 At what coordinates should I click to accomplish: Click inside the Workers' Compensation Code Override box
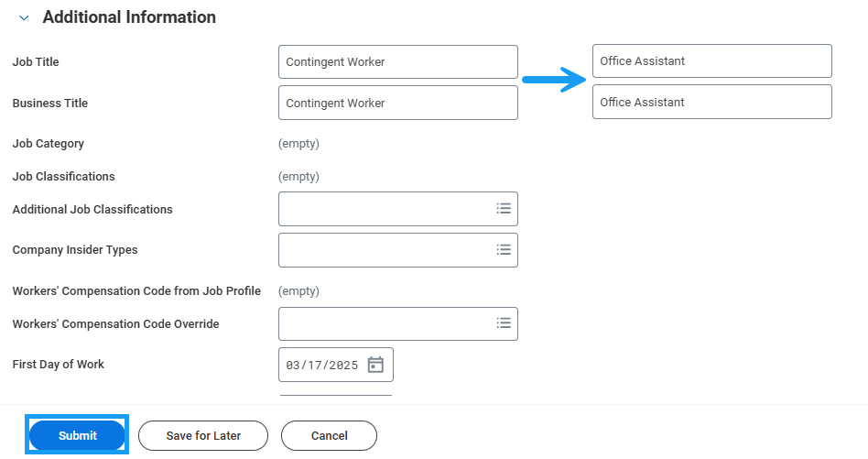385,322
